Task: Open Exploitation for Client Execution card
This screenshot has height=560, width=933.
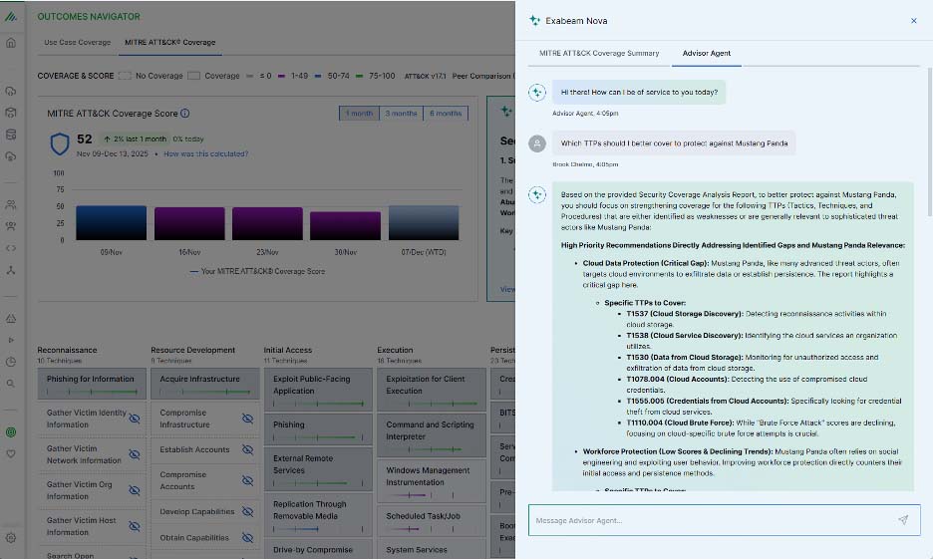Action: (432, 390)
